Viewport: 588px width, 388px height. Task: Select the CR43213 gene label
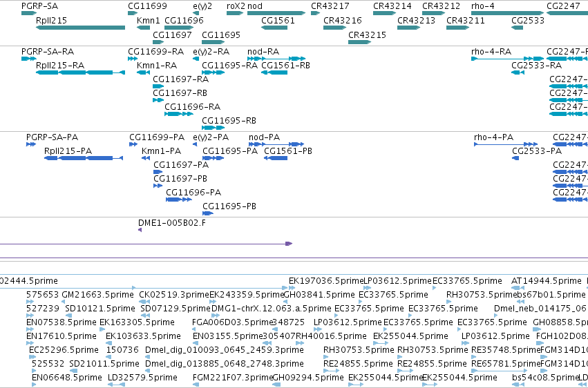[x=416, y=20]
